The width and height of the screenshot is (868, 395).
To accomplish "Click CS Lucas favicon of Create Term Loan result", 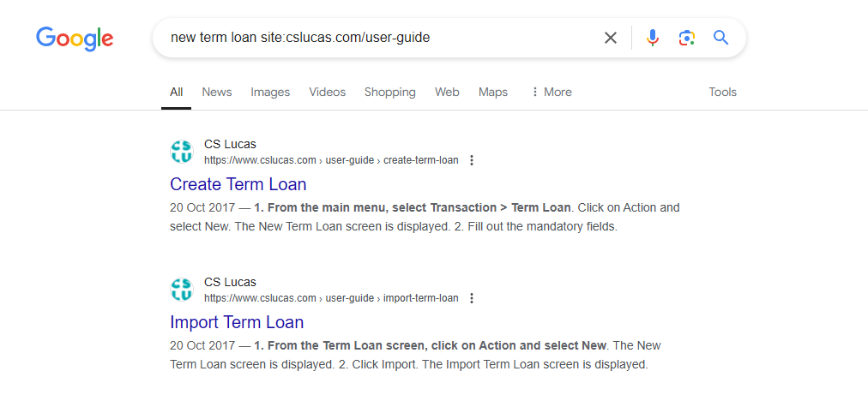I will (182, 153).
